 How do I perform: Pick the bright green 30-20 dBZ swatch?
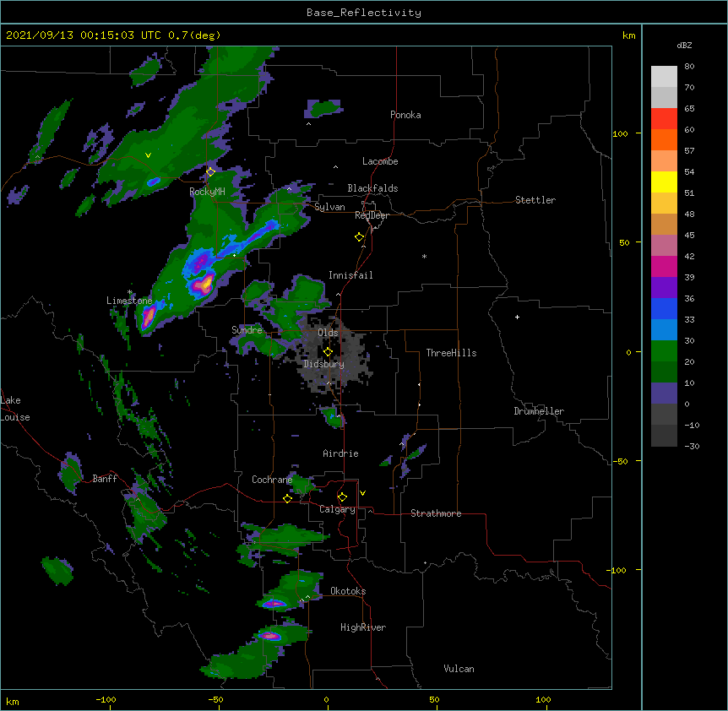[664, 351]
